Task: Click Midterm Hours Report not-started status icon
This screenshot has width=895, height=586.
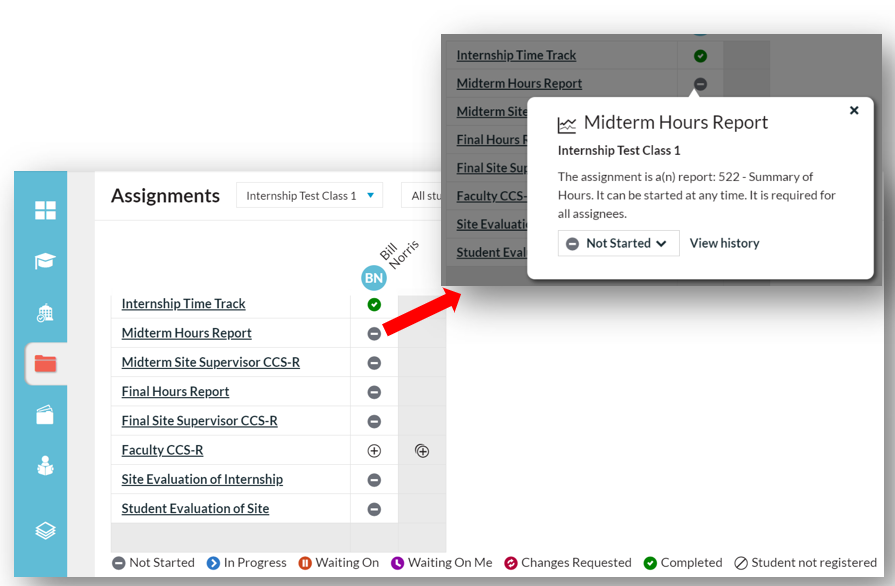Action: click(374, 334)
